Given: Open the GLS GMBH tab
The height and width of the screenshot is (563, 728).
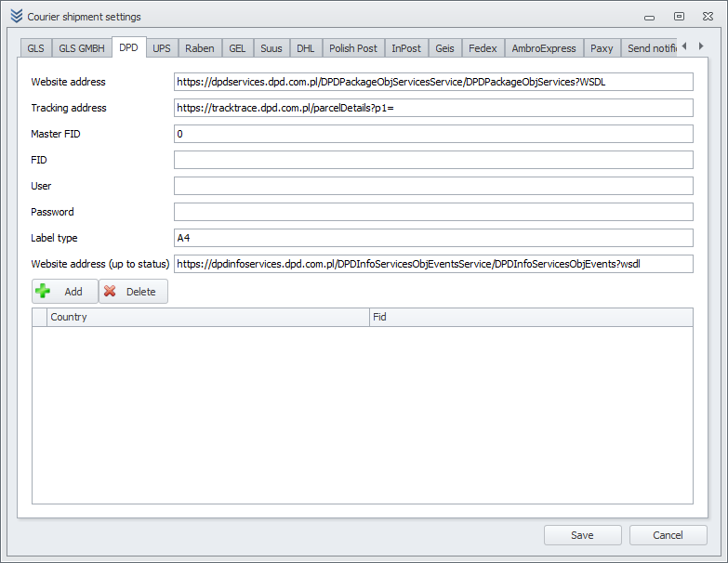Looking at the screenshot, I should click(82, 48).
